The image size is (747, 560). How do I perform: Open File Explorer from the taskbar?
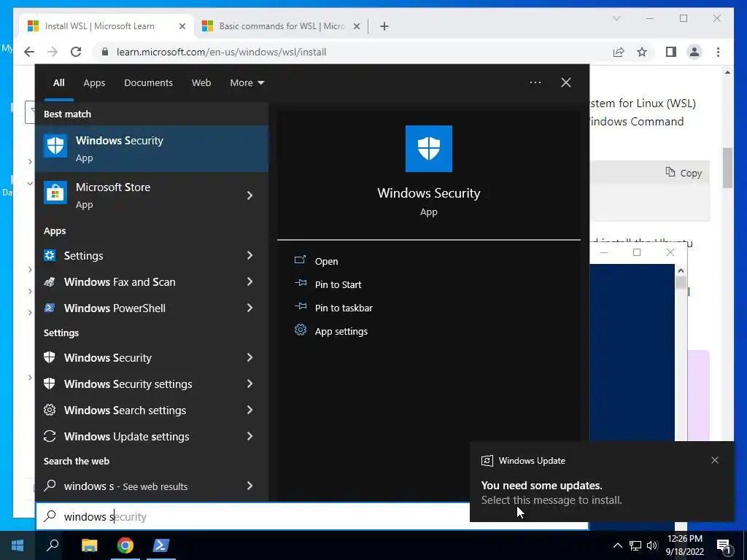(89, 545)
